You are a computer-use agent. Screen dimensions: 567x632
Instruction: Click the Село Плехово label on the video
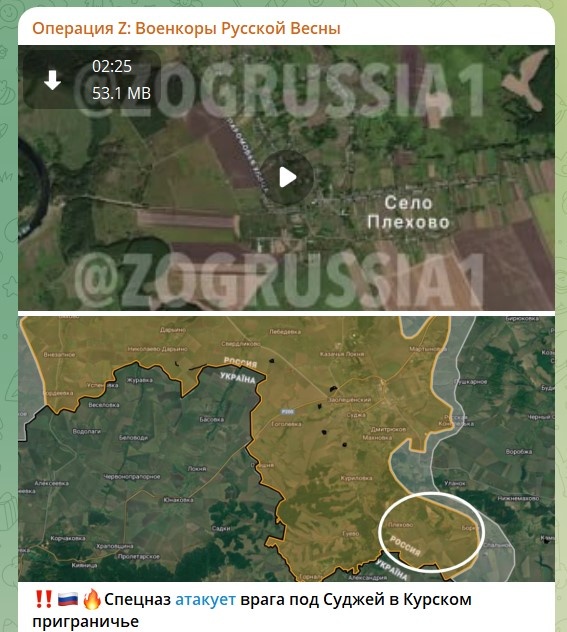coord(408,212)
